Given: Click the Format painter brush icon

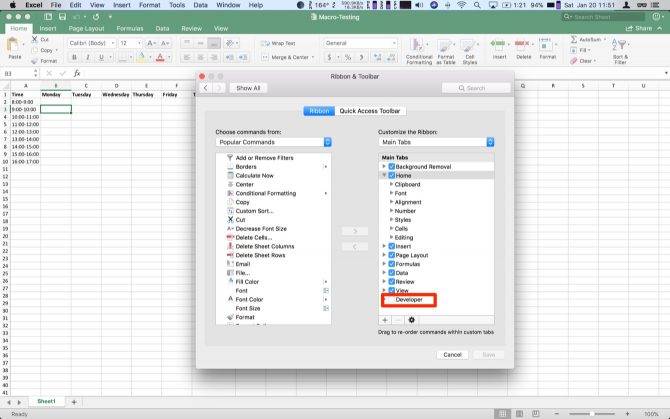Looking at the screenshot, I should (x=35, y=61).
